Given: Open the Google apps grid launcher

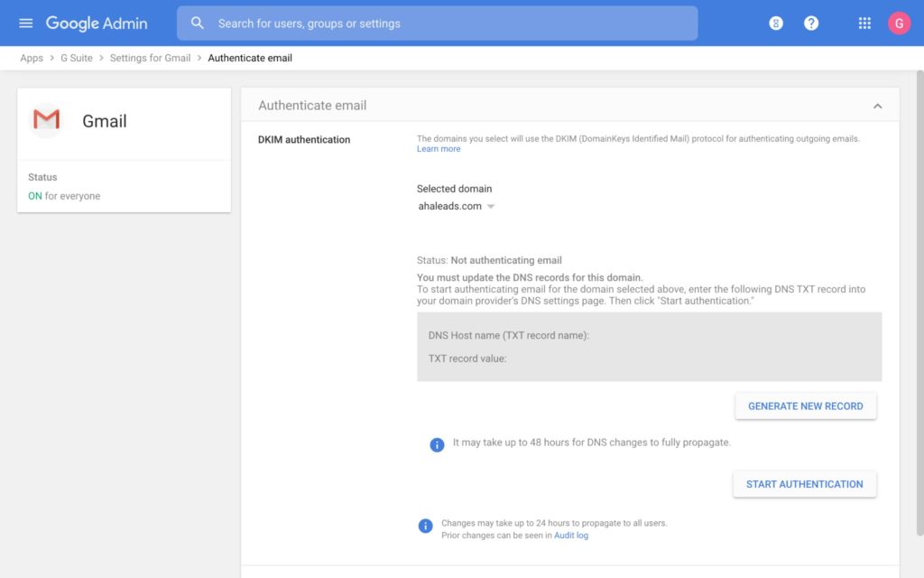Looking at the screenshot, I should pos(864,23).
